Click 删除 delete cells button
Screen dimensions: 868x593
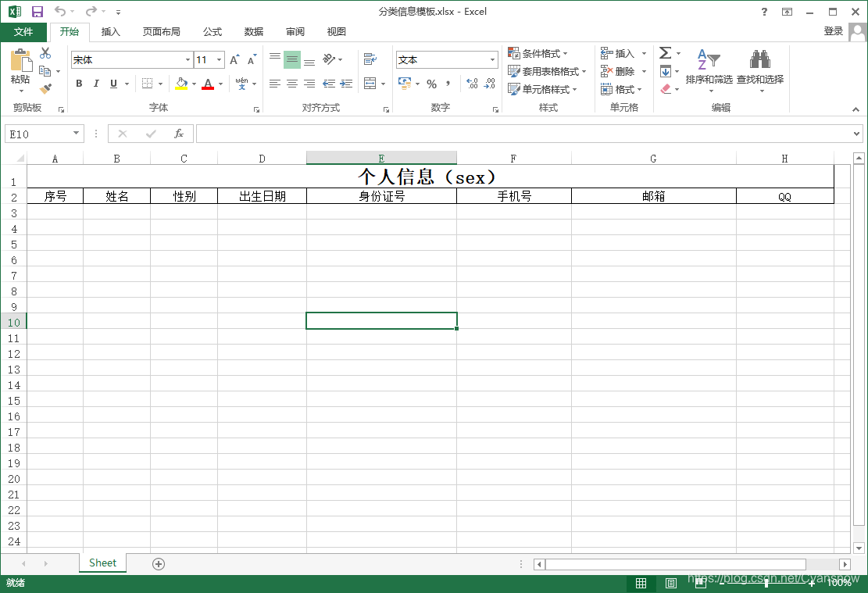tap(617, 71)
